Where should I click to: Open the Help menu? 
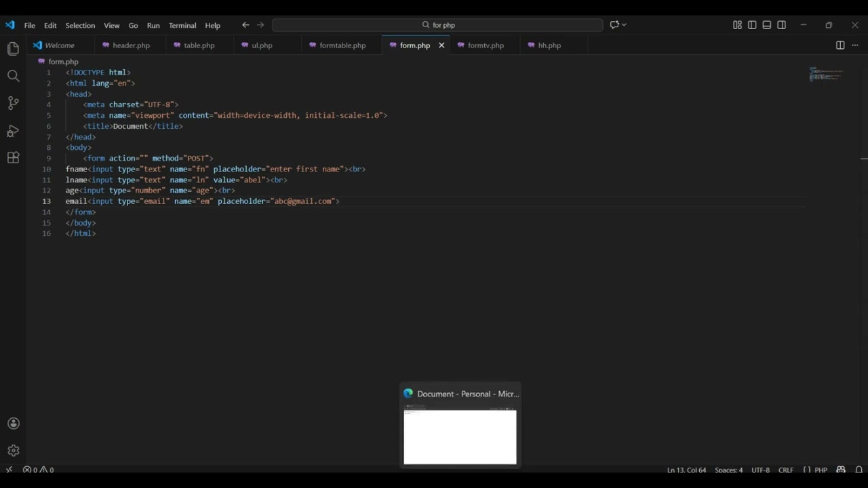tap(213, 25)
